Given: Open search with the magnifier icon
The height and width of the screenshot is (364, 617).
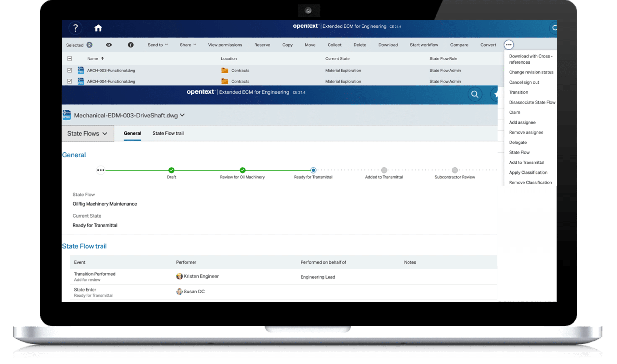Looking at the screenshot, I should [475, 94].
